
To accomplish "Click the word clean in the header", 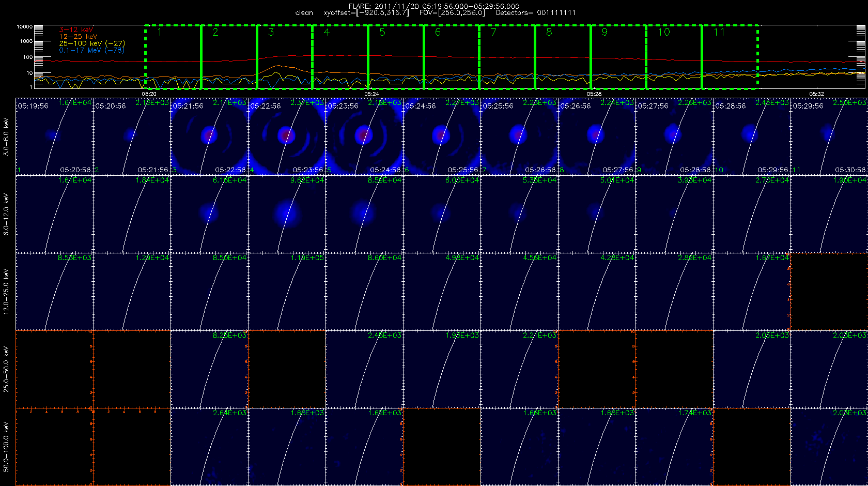I will (304, 12).
